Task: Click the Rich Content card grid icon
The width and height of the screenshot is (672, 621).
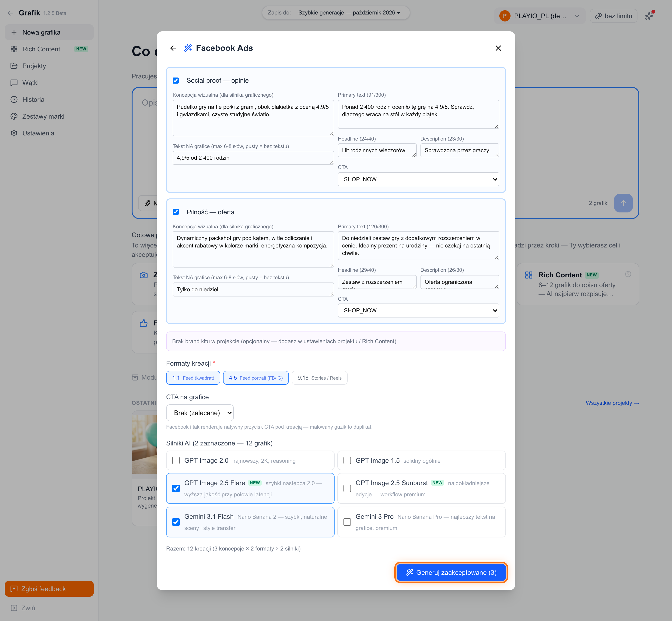Action: [528, 275]
